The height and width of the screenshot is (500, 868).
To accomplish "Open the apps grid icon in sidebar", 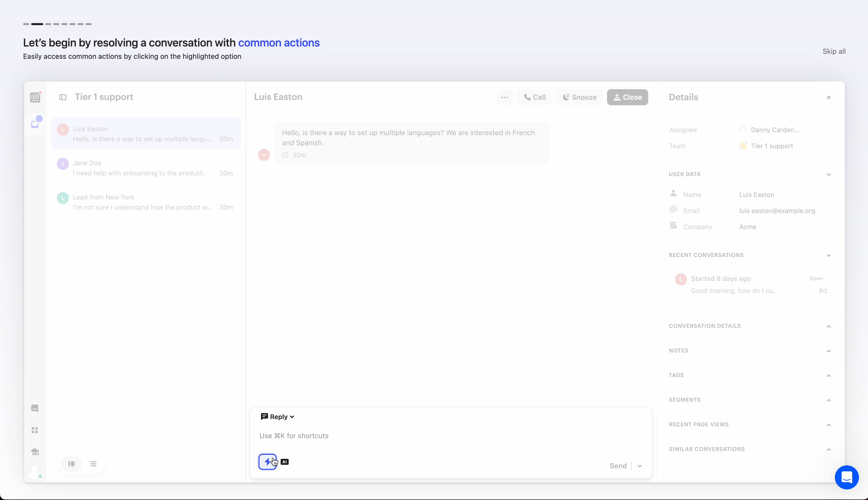I will pyautogui.click(x=35, y=430).
